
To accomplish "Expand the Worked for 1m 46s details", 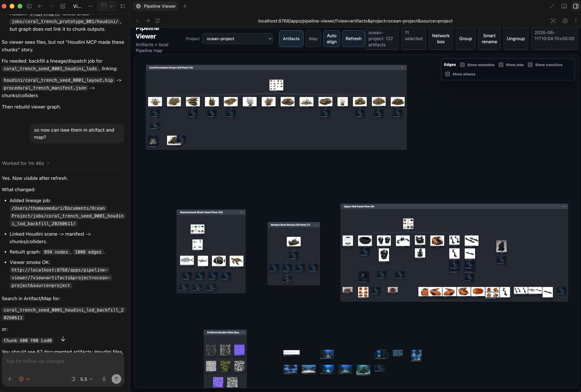I will [x=26, y=163].
